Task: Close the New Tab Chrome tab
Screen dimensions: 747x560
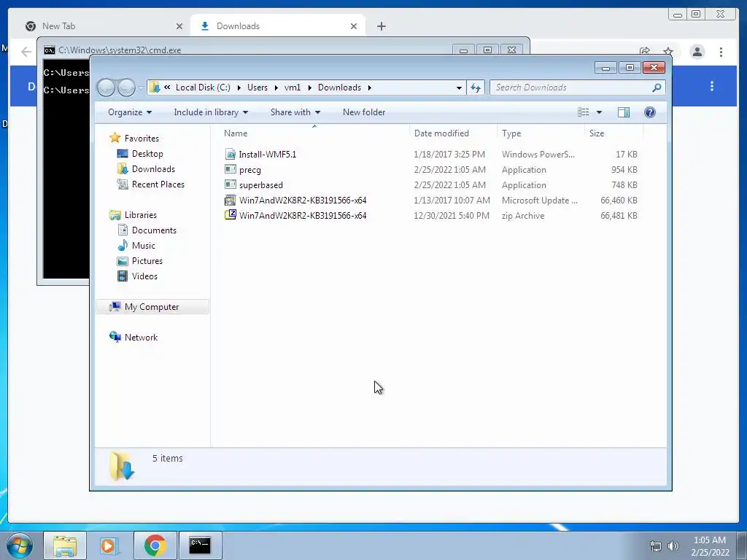Action: (x=179, y=26)
